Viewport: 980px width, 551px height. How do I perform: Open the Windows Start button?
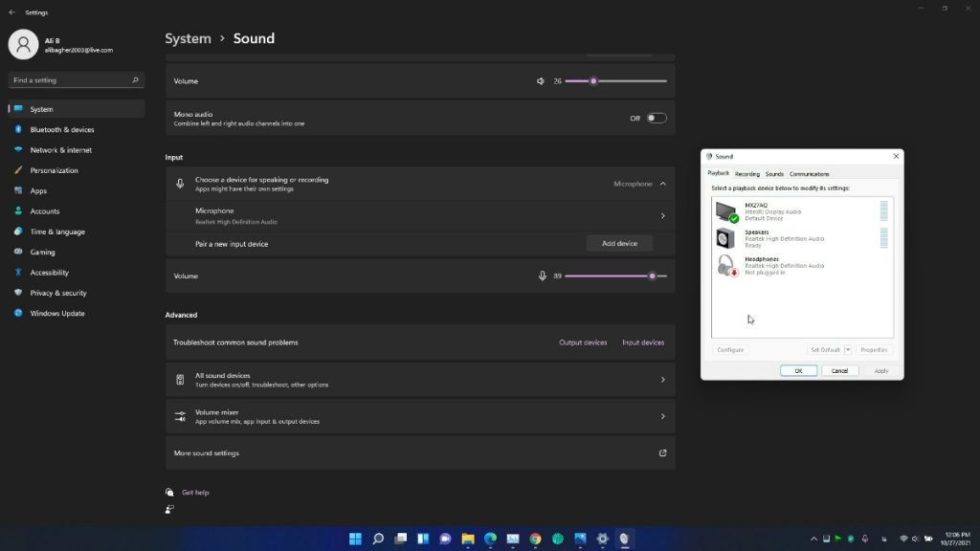click(355, 539)
